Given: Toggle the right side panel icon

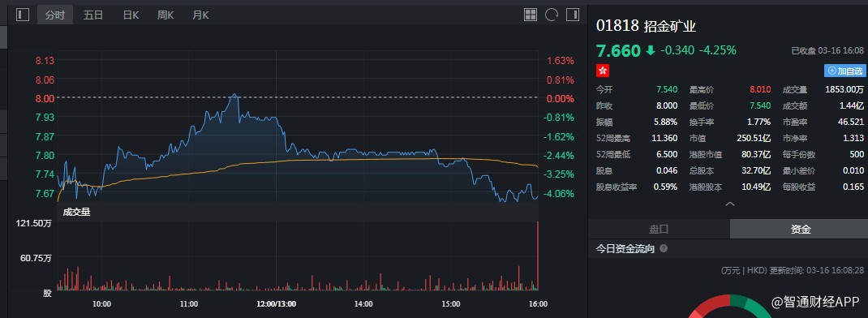Looking at the screenshot, I should (573, 15).
